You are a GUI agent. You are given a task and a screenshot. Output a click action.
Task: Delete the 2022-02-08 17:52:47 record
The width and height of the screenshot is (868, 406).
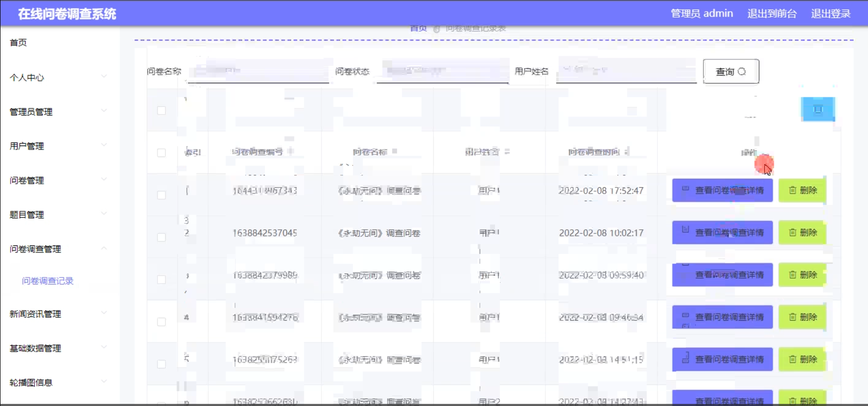(x=802, y=190)
